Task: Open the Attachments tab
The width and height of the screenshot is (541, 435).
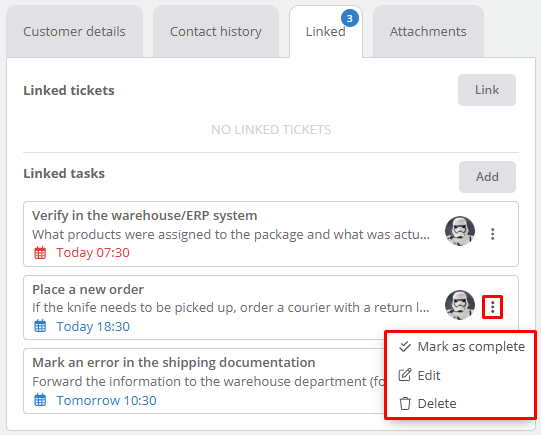Action: pyautogui.click(x=428, y=31)
